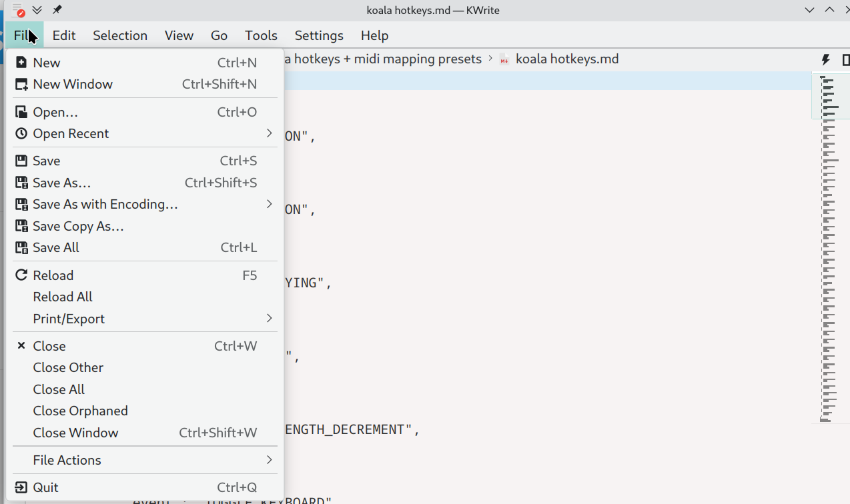Click the Save Copy As icon
Screen dimensions: 850x504
(21, 226)
